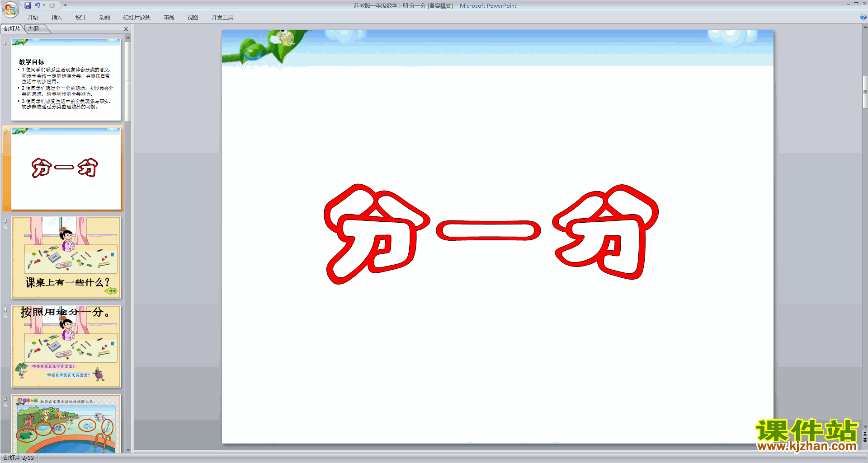
Task: Close the slides thumbnail pane
Action: click(126, 29)
